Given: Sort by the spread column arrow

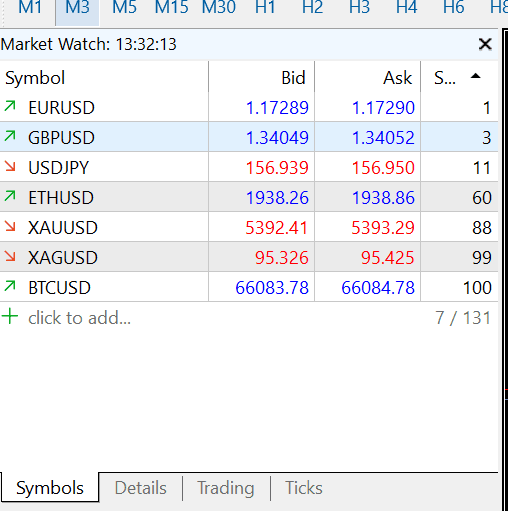Looking at the screenshot, I should (475, 76).
